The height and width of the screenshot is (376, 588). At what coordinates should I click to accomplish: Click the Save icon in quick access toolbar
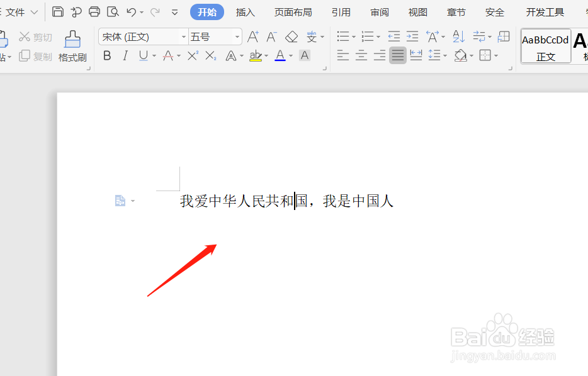pos(57,11)
